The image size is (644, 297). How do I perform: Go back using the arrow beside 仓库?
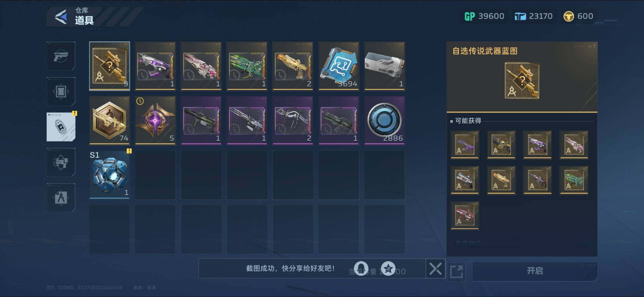(61, 17)
